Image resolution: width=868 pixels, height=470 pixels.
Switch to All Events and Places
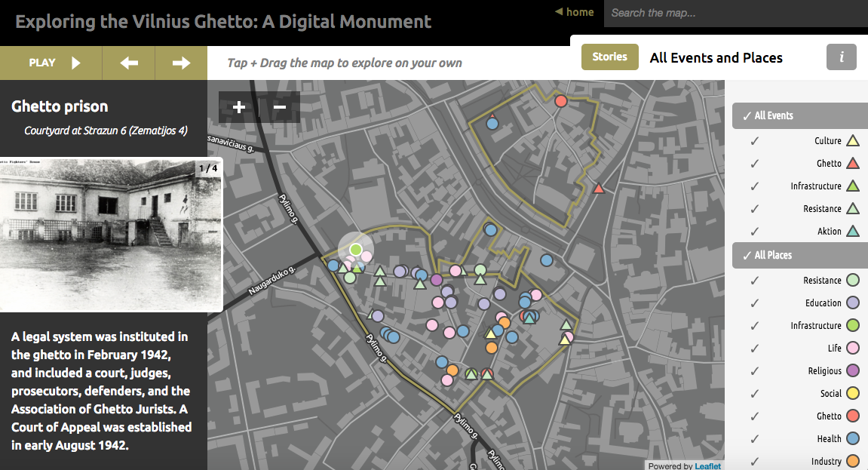pos(716,58)
